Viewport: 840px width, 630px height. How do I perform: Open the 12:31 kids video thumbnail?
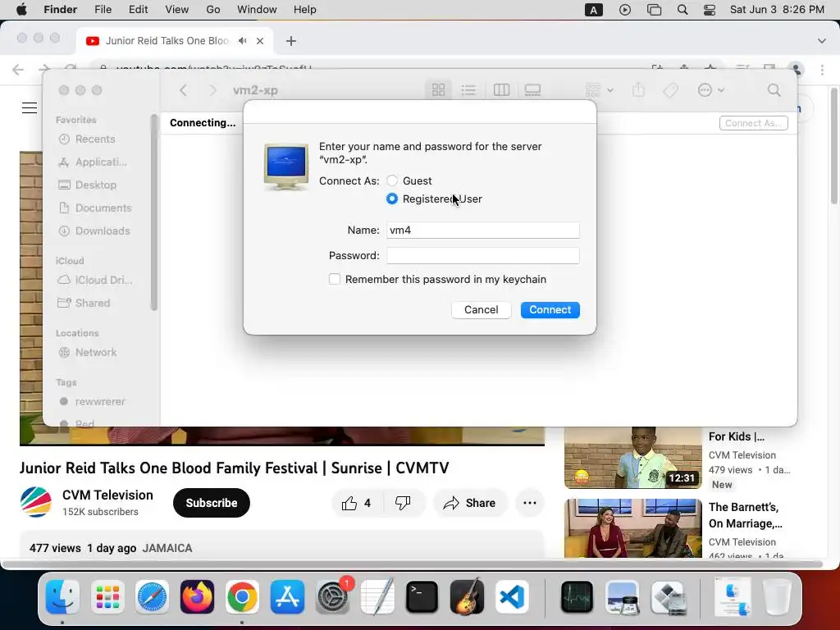click(x=632, y=458)
